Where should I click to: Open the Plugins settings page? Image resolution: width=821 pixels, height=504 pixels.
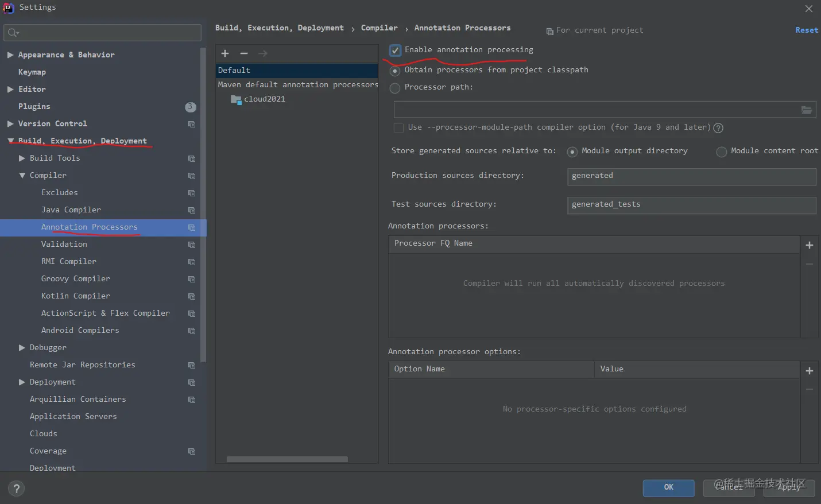[34, 106]
